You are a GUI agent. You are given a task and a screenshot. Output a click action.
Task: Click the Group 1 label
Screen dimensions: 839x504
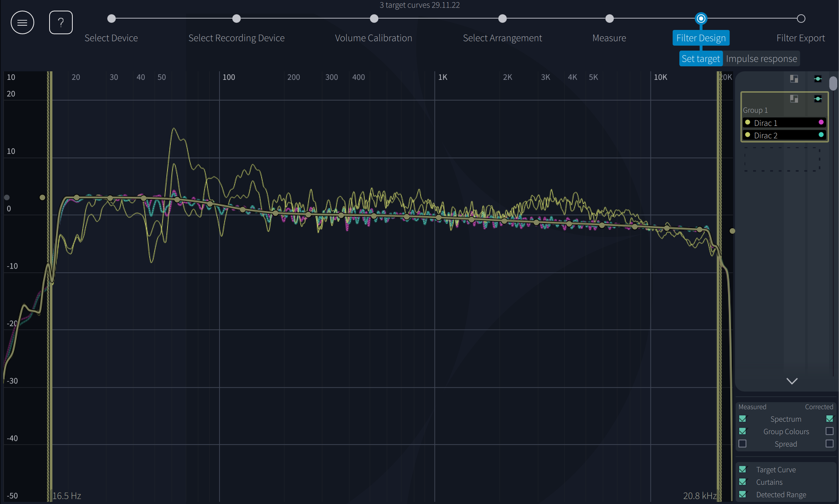click(x=755, y=110)
